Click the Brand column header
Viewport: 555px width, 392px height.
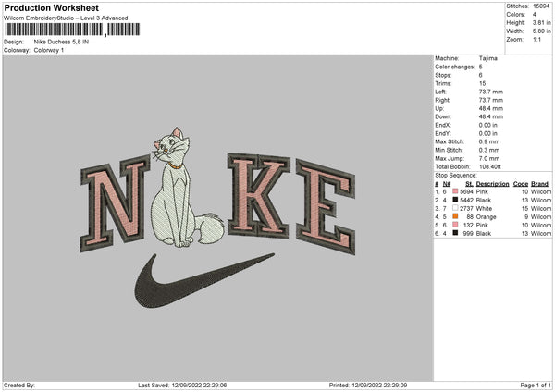[540, 184]
